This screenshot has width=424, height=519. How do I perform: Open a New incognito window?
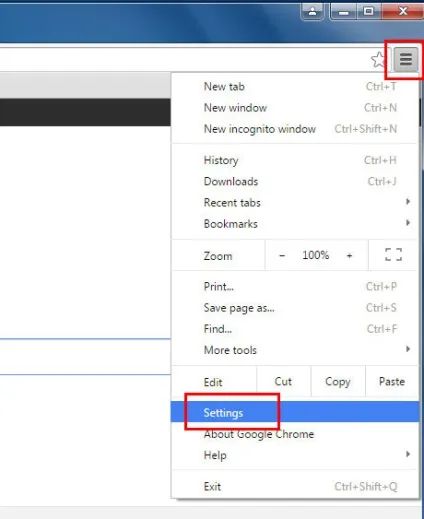[295, 129]
